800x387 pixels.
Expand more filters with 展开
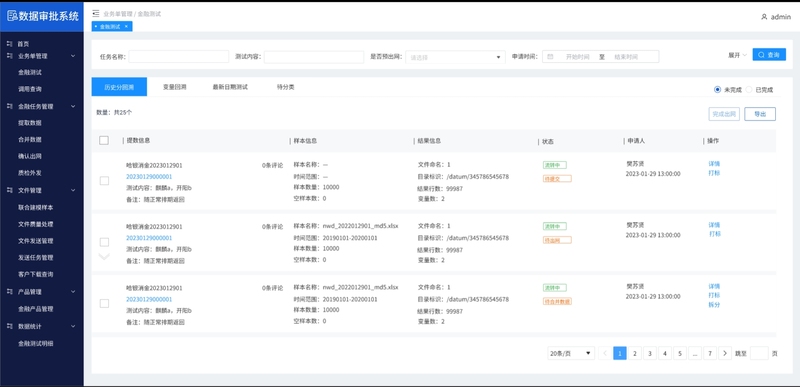click(737, 55)
